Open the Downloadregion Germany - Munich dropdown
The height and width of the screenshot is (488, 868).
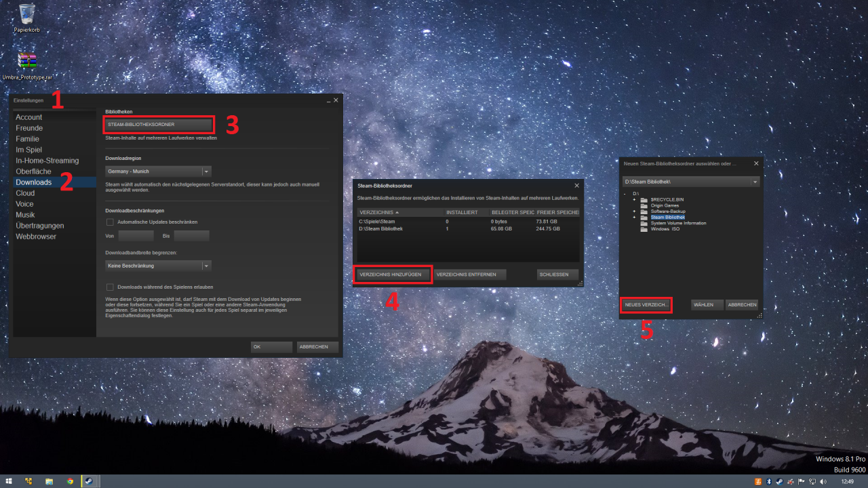(159, 171)
